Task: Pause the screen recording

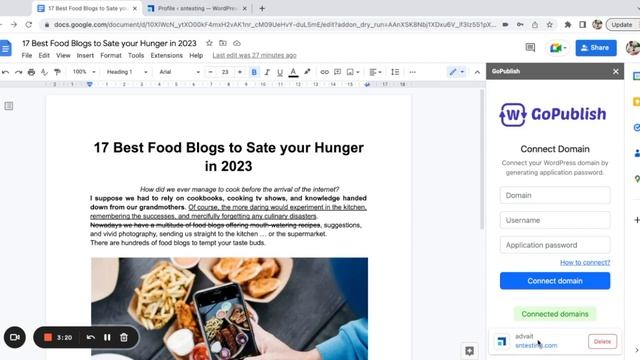Action: (x=107, y=338)
